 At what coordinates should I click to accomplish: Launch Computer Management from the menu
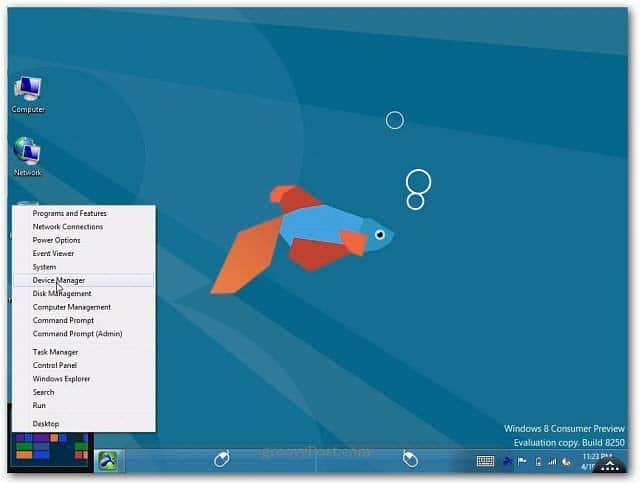coord(72,307)
